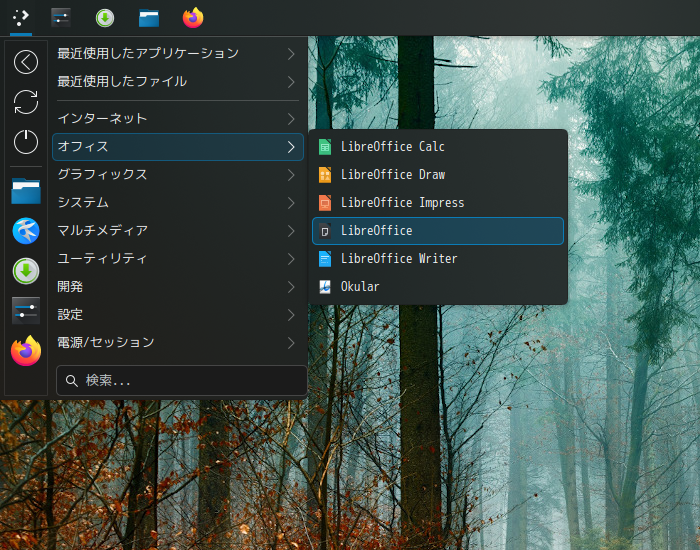This screenshot has width=700, height=550.
Task: Expand ユーティリティ category chevron
Action: coord(291,259)
